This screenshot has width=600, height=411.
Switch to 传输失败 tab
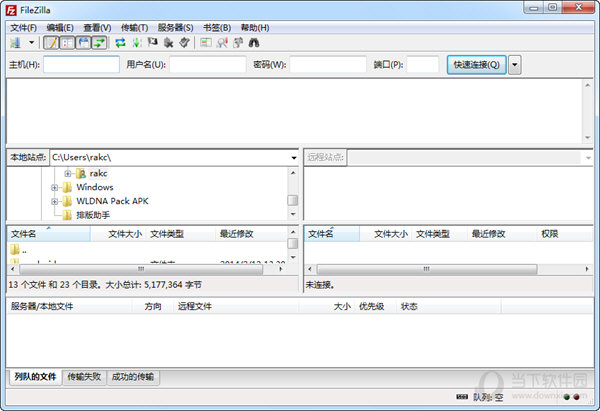(x=84, y=377)
